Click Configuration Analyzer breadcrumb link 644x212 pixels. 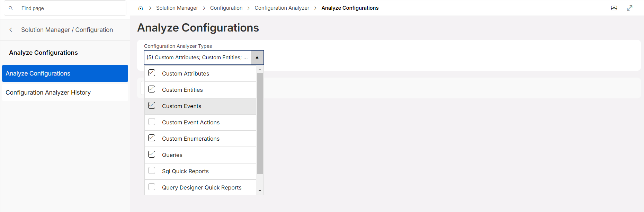click(x=282, y=8)
